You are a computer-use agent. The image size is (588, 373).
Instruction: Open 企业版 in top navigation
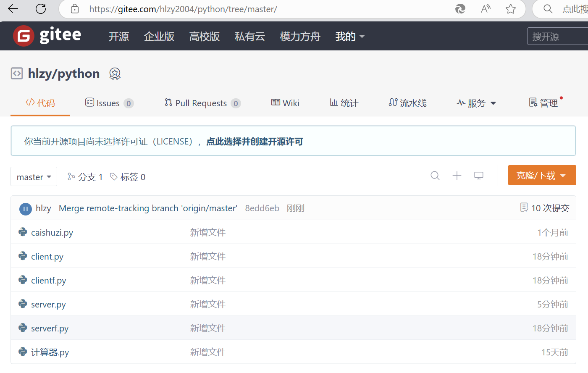(x=159, y=37)
